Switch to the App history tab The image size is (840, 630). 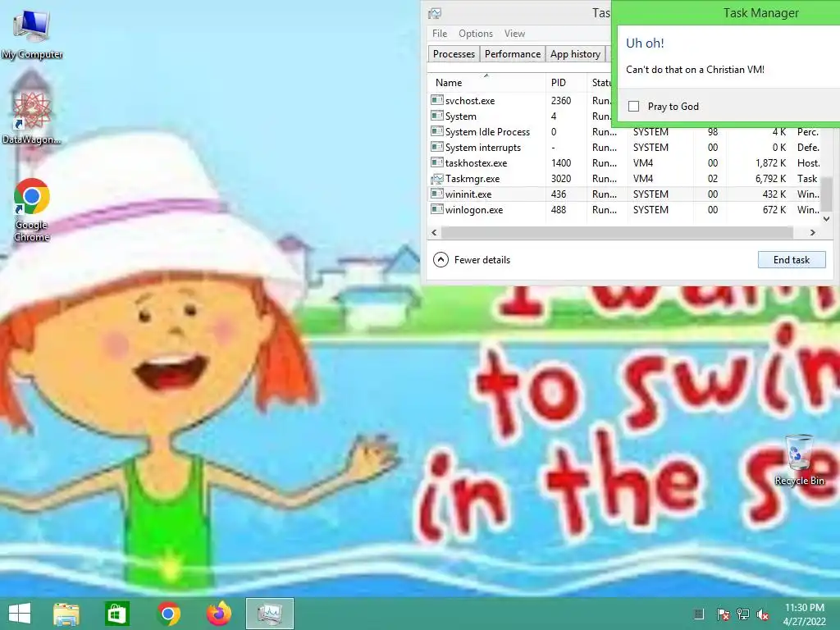point(575,54)
